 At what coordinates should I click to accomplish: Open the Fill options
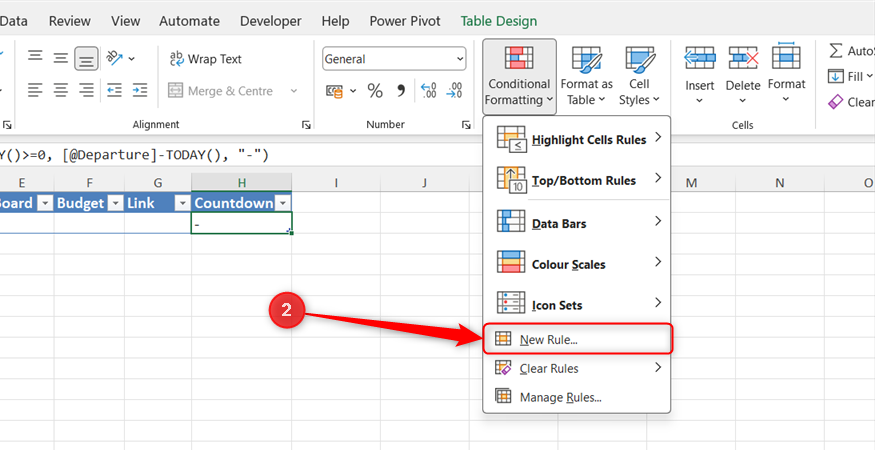tap(850, 76)
